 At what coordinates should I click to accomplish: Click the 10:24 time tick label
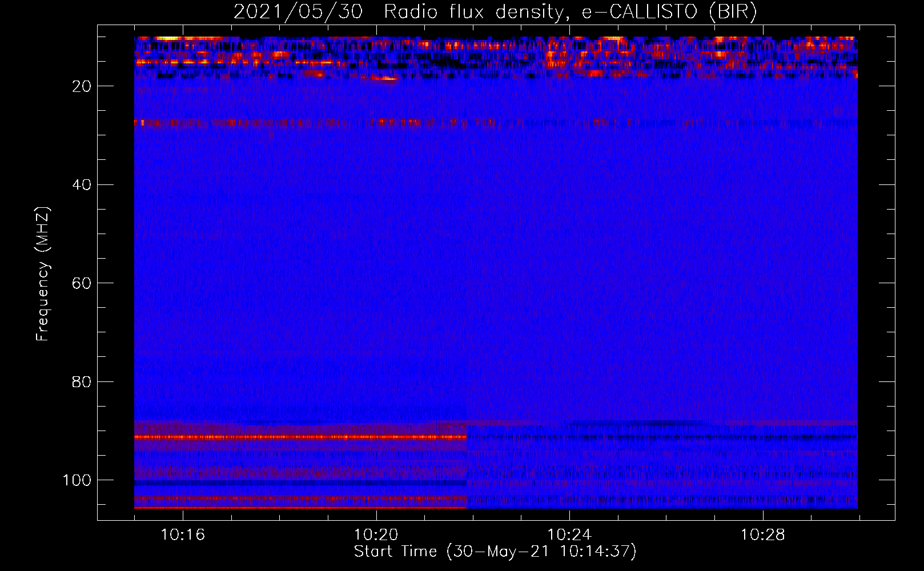[569, 534]
